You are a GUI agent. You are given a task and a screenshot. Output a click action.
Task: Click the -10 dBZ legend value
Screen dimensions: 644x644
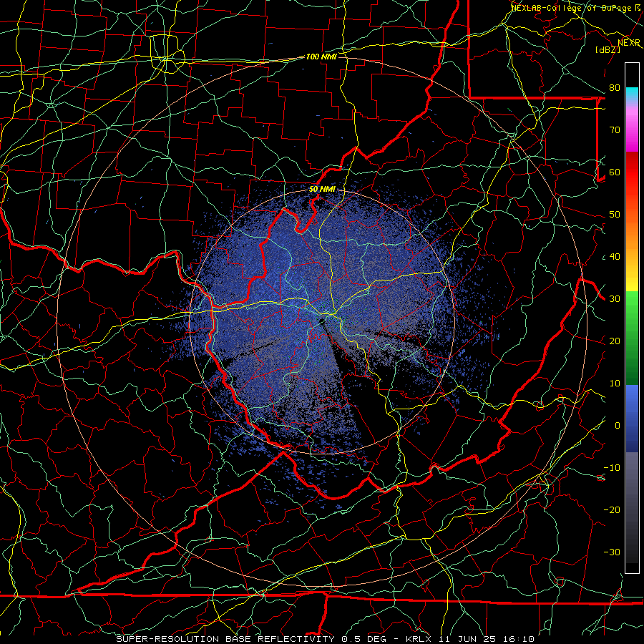coord(612,468)
